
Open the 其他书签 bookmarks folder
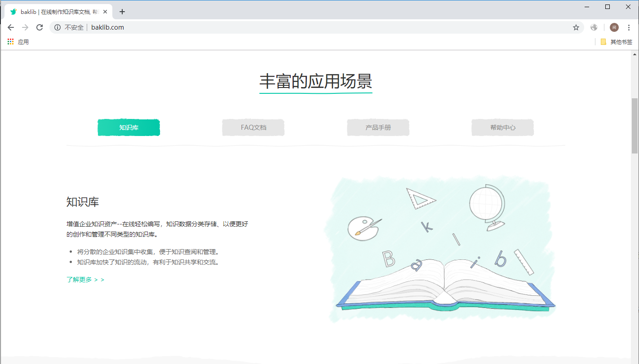617,42
